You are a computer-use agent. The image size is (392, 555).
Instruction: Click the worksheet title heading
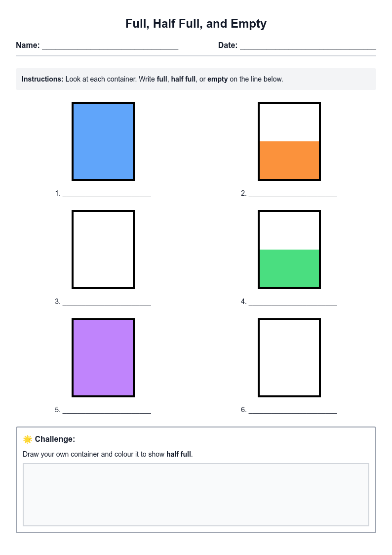click(x=196, y=24)
